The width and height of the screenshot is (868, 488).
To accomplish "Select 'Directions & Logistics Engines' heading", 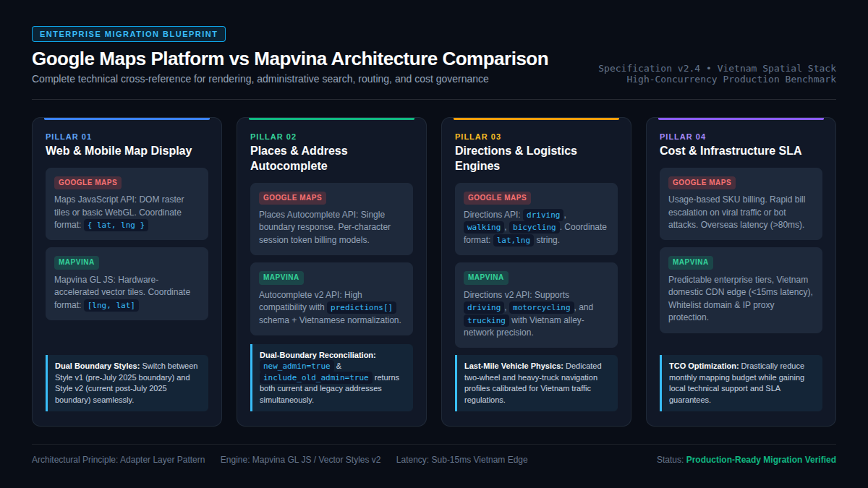I will pos(516,158).
